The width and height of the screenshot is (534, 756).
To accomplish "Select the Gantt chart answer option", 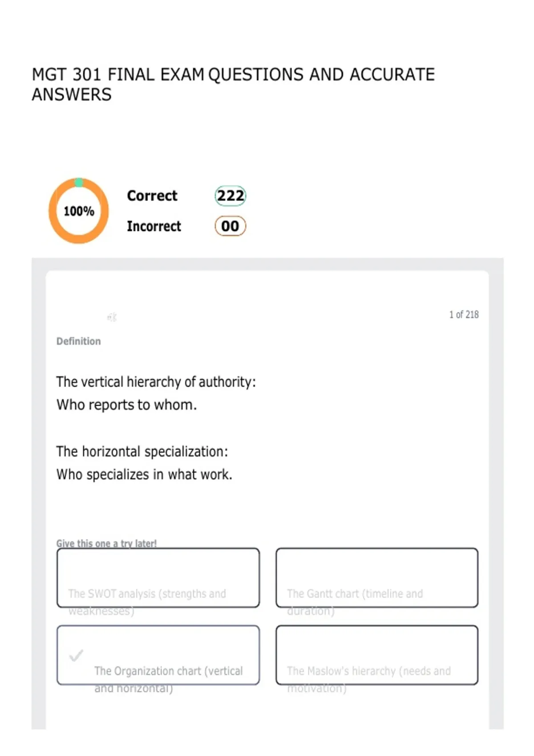I will 377,578.
